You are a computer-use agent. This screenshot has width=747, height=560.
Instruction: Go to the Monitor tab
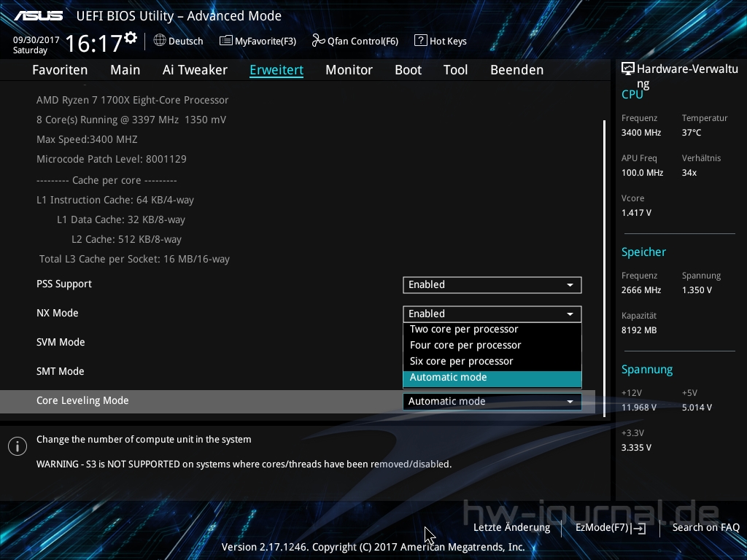[x=349, y=70]
